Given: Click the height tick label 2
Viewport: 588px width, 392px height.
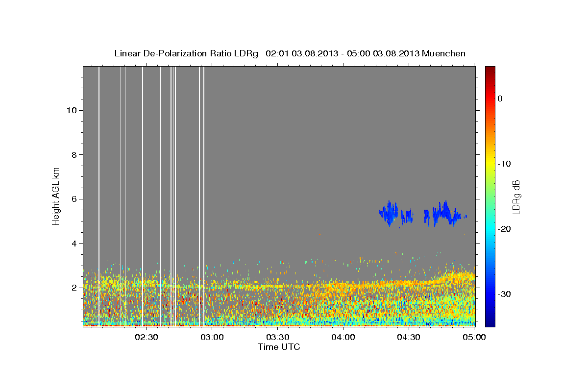Looking at the screenshot, I should pos(73,288).
